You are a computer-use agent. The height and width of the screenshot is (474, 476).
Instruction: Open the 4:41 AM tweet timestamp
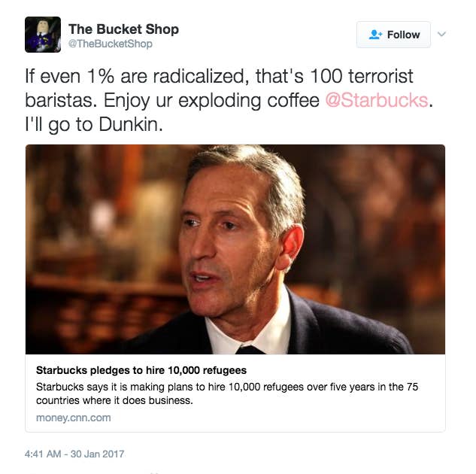click(x=43, y=454)
